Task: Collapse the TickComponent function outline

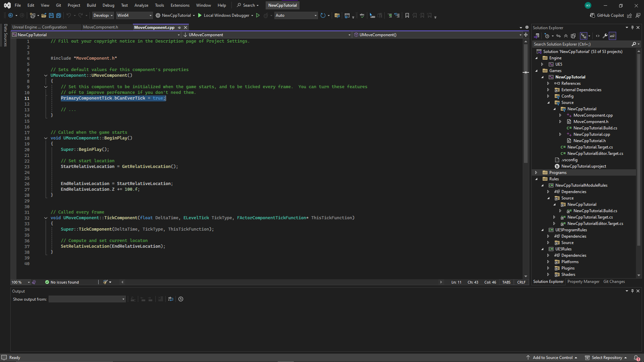Action: click(46, 218)
